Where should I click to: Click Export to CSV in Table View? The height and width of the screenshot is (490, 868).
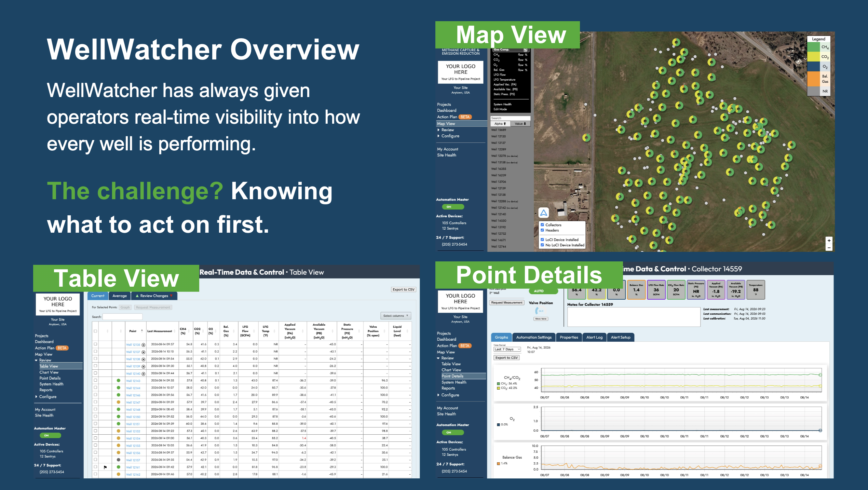[404, 289]
